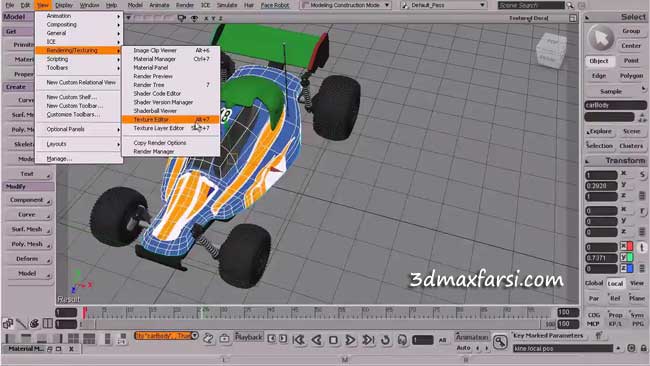Enable Polygon selection filter
The width and height of the screenshot is (650, 366).
pos(631,76)
